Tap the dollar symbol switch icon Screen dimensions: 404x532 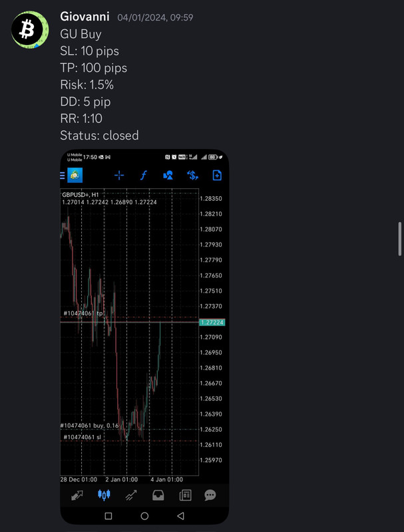click(x=192, y=176)
